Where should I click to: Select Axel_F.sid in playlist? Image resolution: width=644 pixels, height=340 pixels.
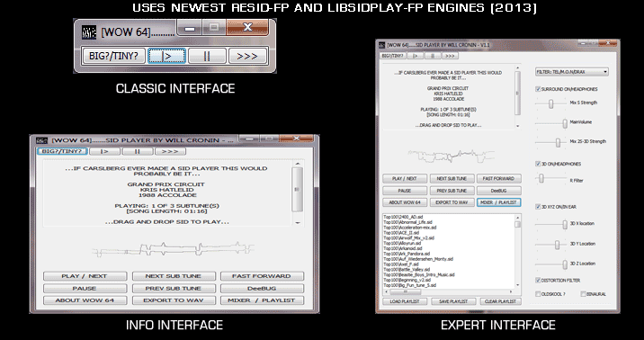(401, 264)
